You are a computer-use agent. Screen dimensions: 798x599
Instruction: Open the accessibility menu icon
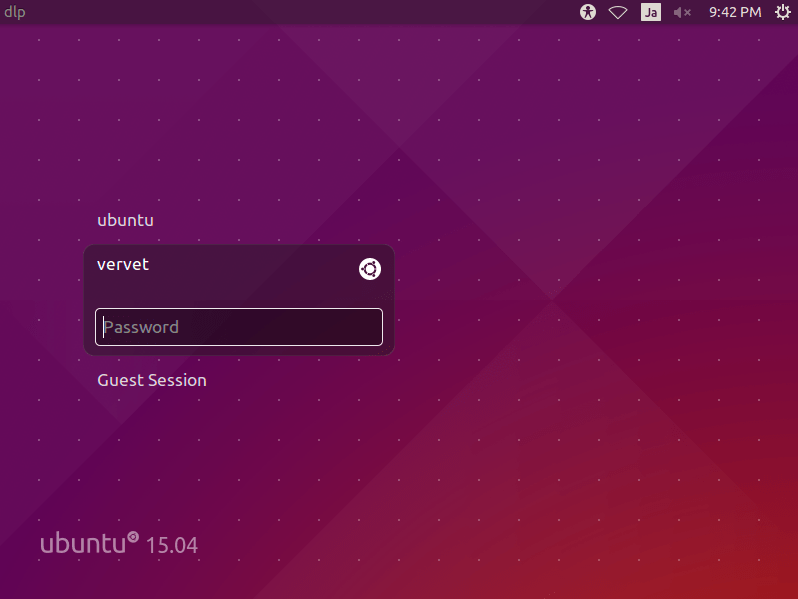pyautogui.click(x=588, y=12)
